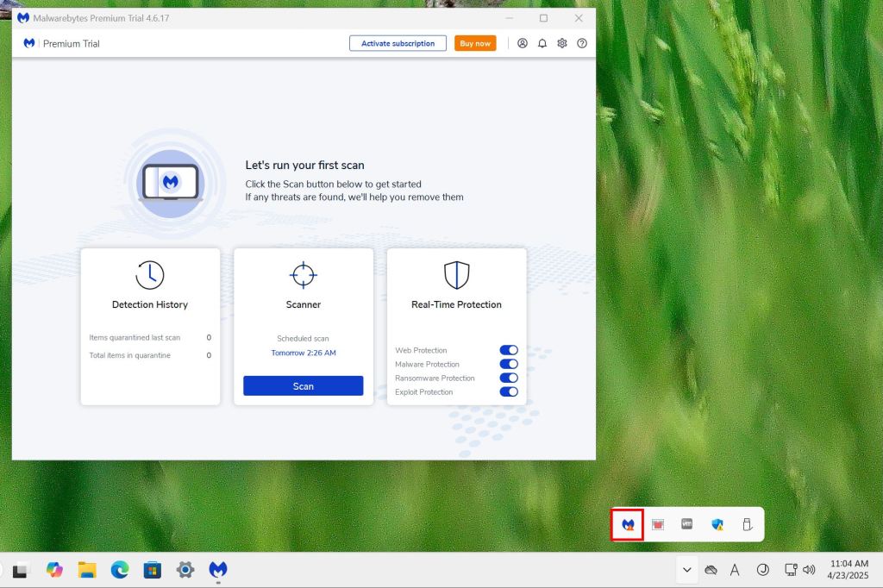
Task: Toggle Malware Protection switch
Action: 509,364
